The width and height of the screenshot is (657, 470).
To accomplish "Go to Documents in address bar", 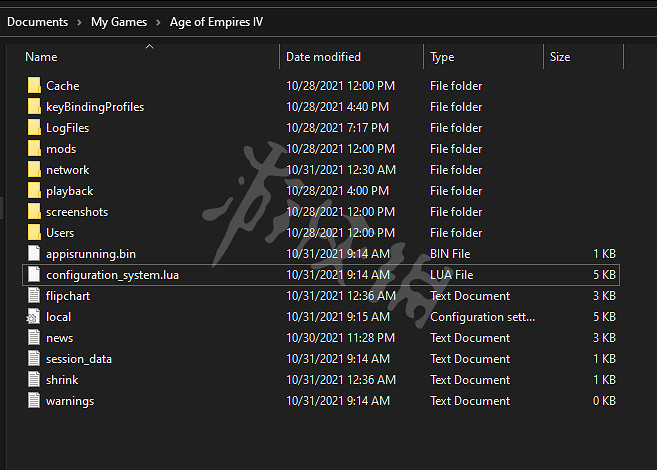I will [37, 22].
